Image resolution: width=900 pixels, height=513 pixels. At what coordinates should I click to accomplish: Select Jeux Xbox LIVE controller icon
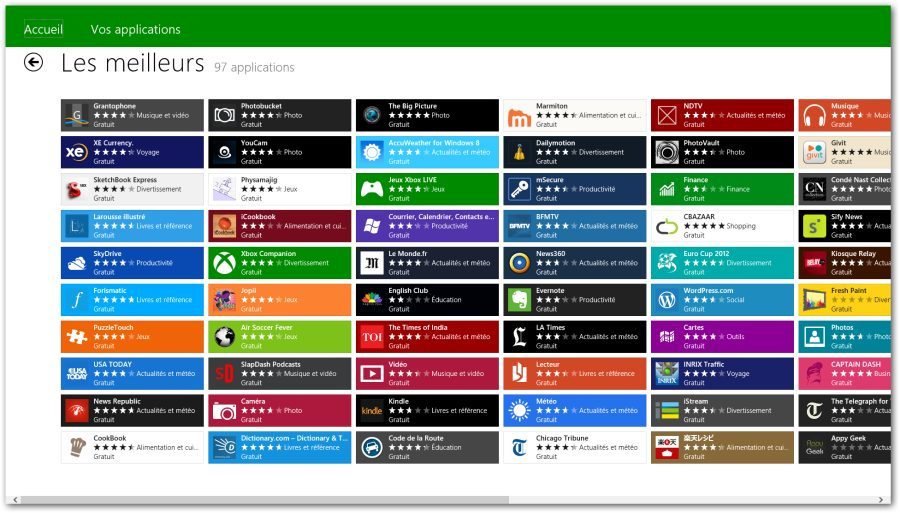(x=371, y=189)
